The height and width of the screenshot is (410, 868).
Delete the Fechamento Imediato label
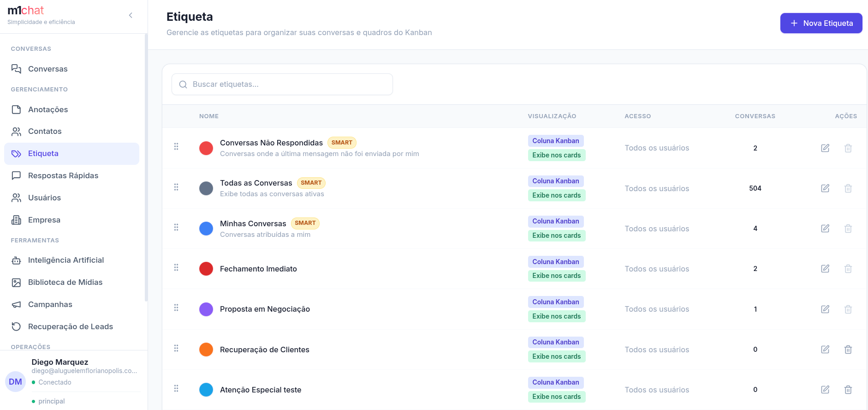pos(848,269)
